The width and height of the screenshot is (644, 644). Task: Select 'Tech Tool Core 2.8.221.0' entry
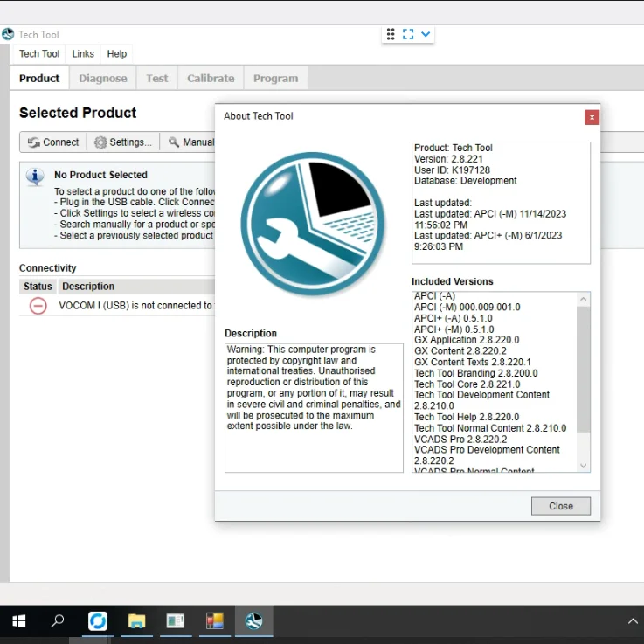click(467, 384)
